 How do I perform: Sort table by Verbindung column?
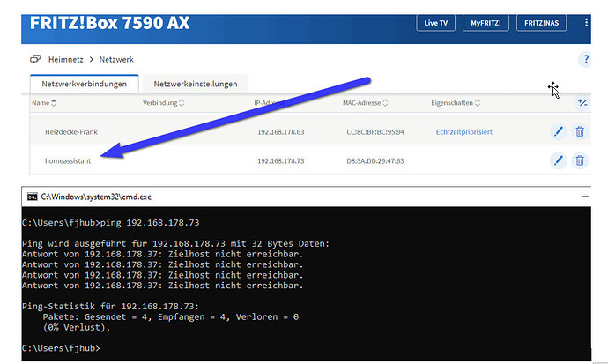click(x=163, y=103)
